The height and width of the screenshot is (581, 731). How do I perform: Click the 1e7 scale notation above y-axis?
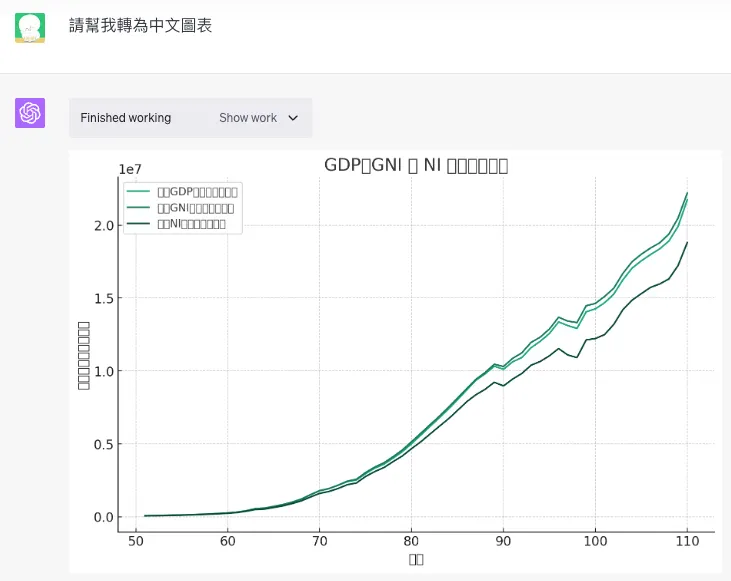(x=130, y=169)
